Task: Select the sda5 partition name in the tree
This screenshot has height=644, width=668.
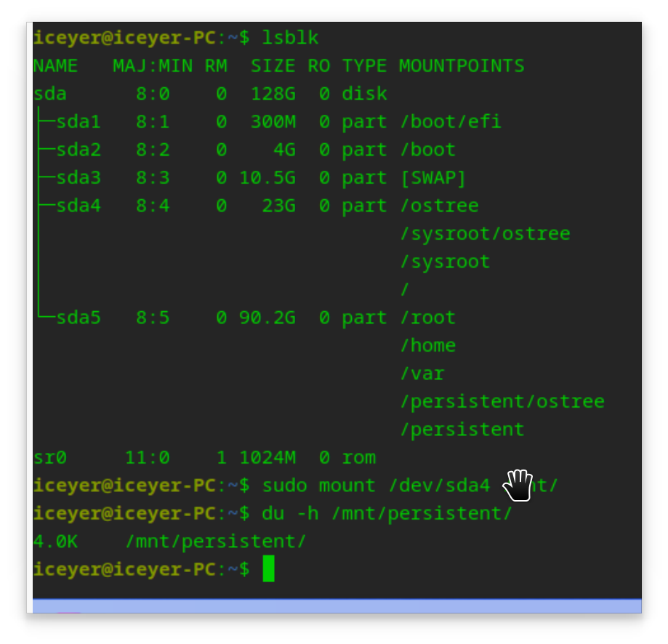Action: point(79,318)
